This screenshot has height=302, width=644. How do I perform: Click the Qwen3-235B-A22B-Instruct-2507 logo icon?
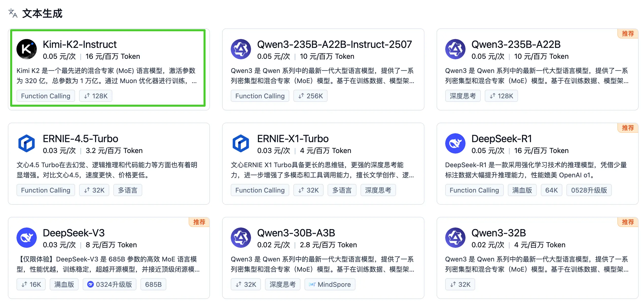click(241, 49)
